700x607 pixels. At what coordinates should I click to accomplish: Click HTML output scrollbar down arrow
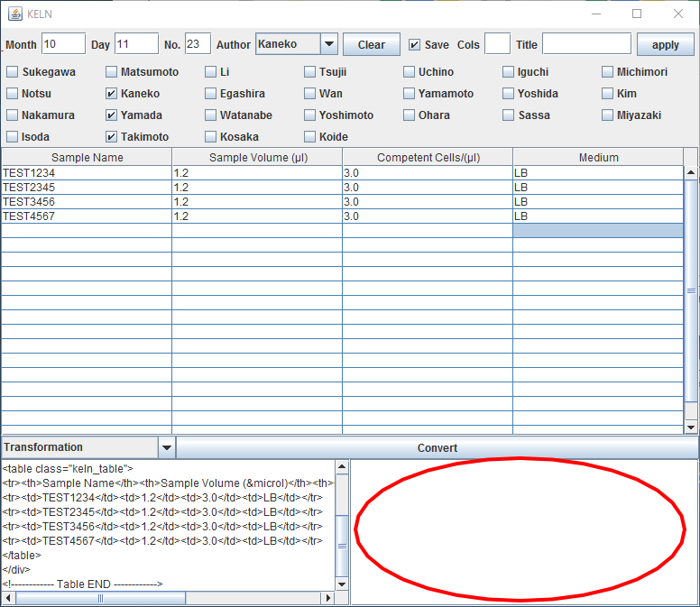coord(342,584)
